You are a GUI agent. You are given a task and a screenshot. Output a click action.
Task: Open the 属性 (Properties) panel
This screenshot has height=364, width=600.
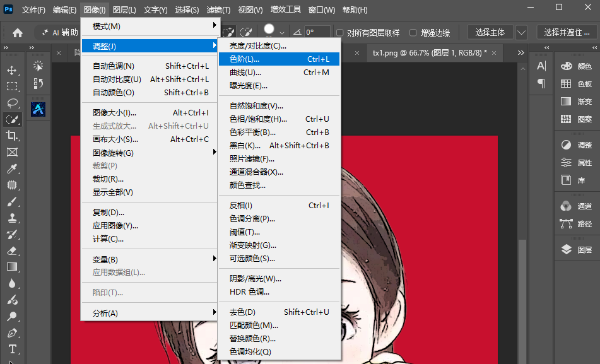tap(576, 163)
